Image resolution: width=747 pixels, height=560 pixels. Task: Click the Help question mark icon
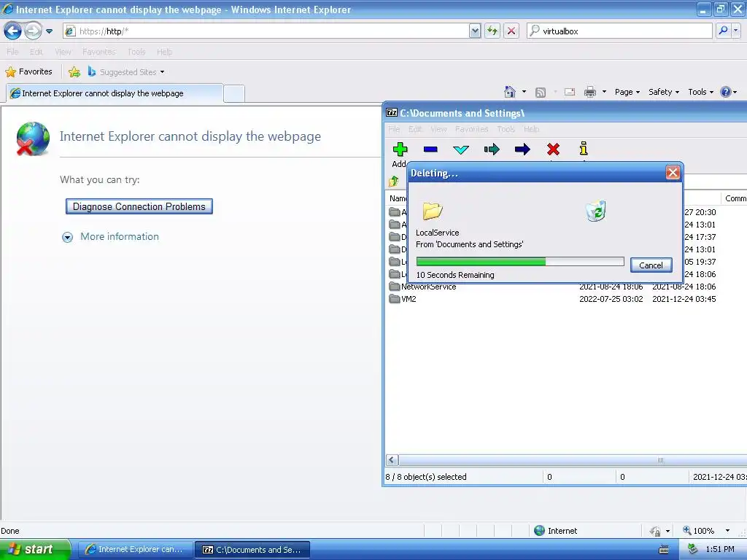pos(725,92)
